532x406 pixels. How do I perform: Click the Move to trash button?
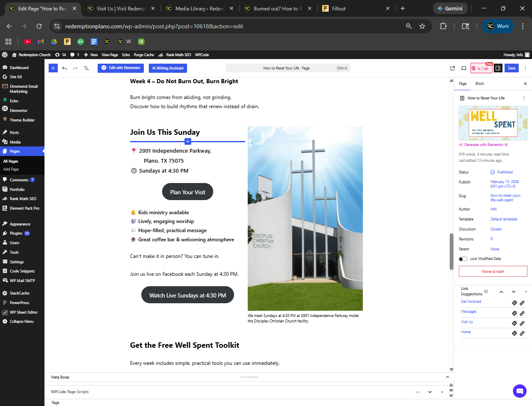pyautogui.click(x=493, y=272)
